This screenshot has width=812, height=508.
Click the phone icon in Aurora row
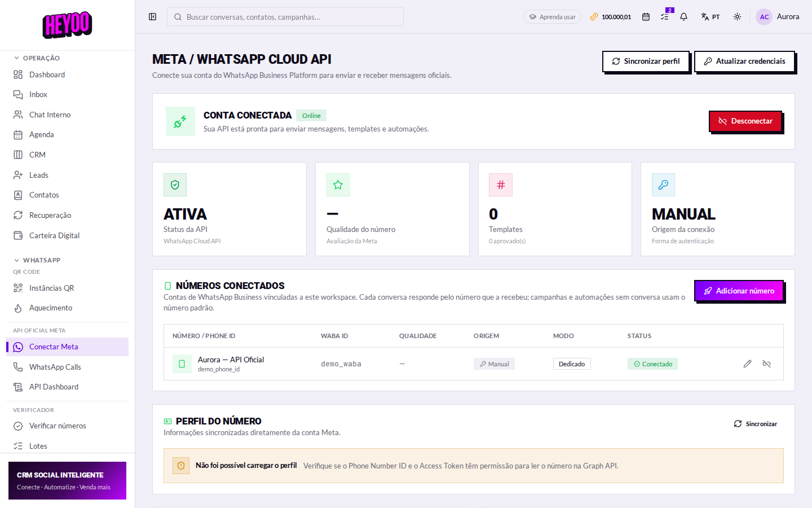click(x=182, y=364)
